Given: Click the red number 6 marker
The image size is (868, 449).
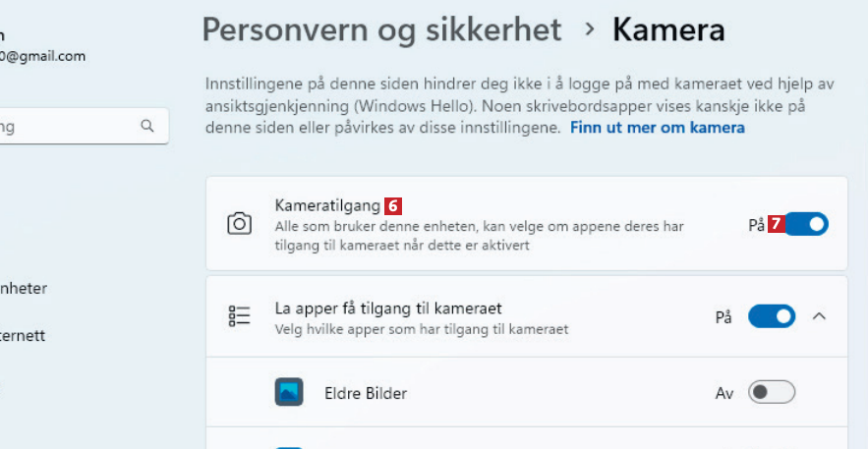Looking at the screenshot, I should pos(393,206).
